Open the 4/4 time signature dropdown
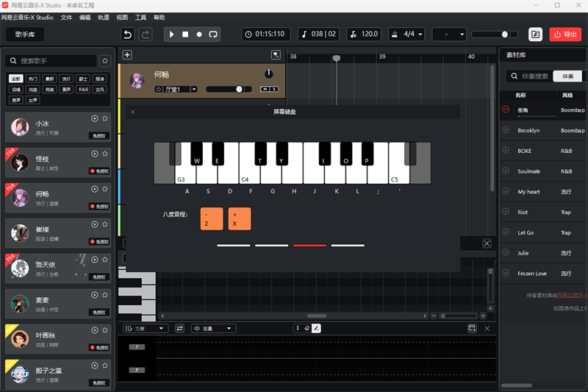The width and height of the screenshot is (588, 392). [407, 35]
